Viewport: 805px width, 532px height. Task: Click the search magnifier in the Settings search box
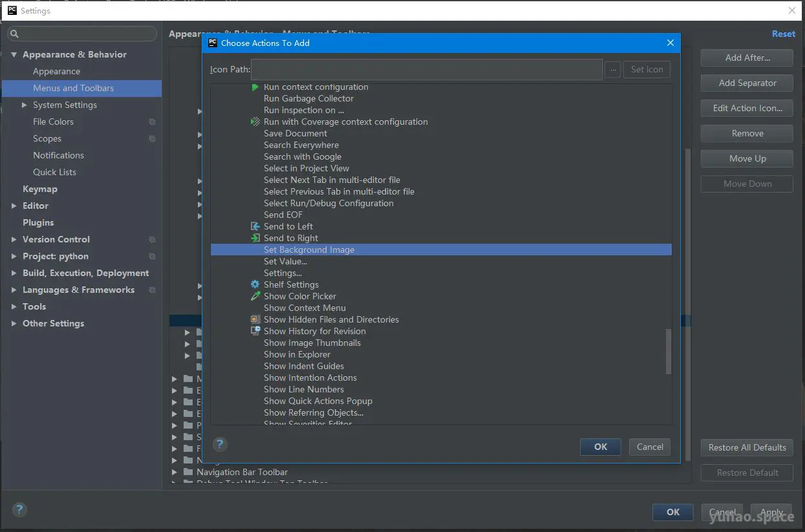pos(14,34)
